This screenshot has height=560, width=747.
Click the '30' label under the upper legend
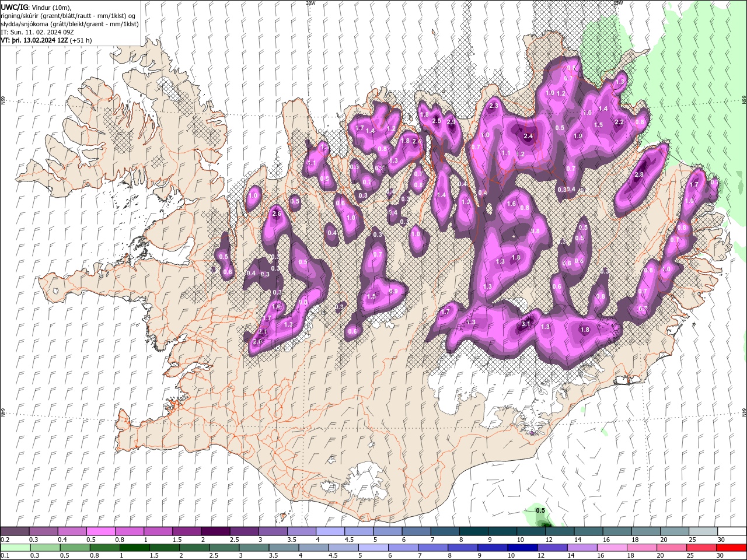pos(721,540)
